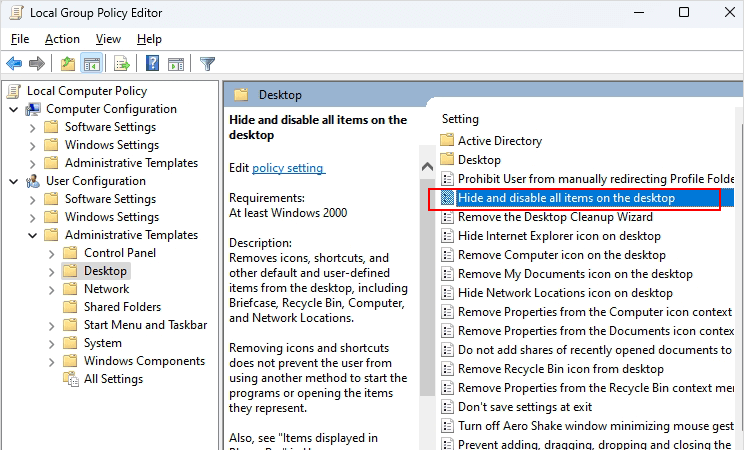Expand the Start Menu and Taskbar node
744x450 pixels.
[51, 326]
